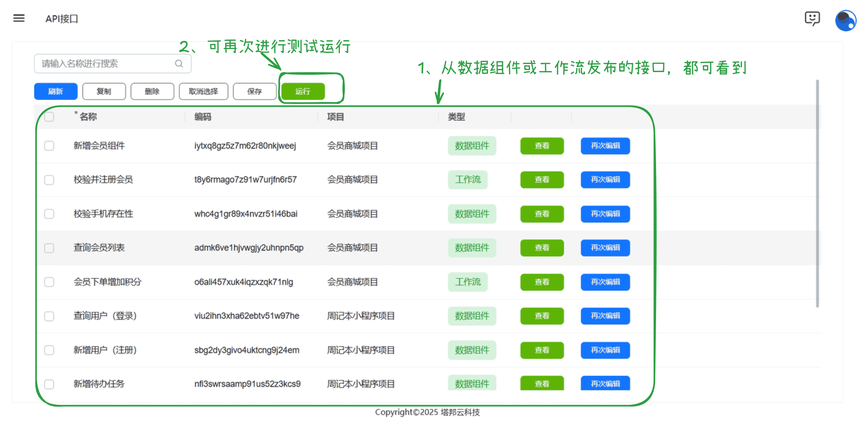Tick the 新增待办任务 row checkbox
The height and width of the screenshot is (433, 868).
49,384
